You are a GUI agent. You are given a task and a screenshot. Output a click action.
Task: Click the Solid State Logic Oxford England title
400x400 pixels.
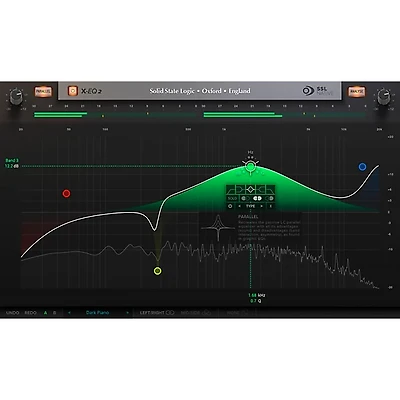pos(200,91)
